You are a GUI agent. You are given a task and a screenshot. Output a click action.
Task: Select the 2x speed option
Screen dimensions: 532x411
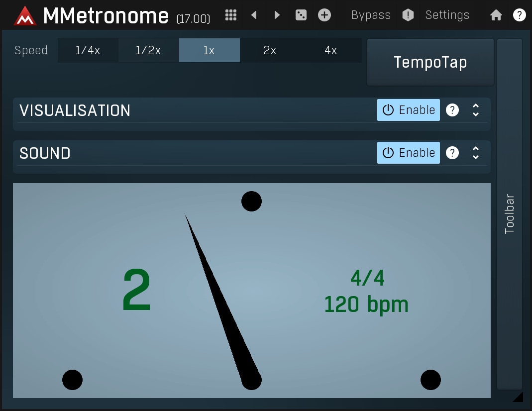pos(270,50)
